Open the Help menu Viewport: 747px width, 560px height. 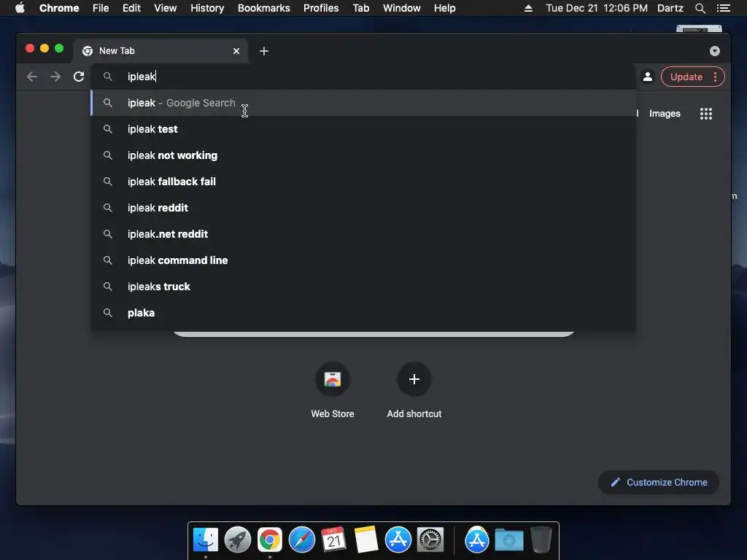444,8
